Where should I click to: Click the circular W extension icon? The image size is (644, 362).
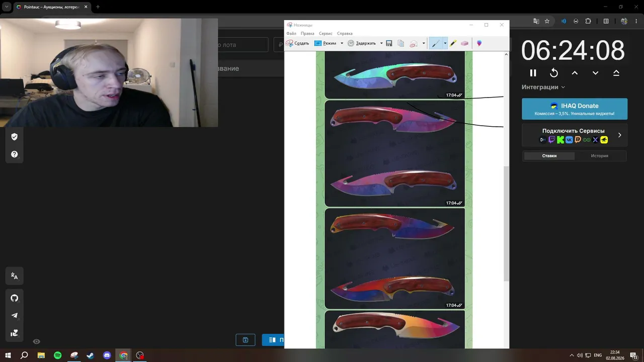[576, 21]
